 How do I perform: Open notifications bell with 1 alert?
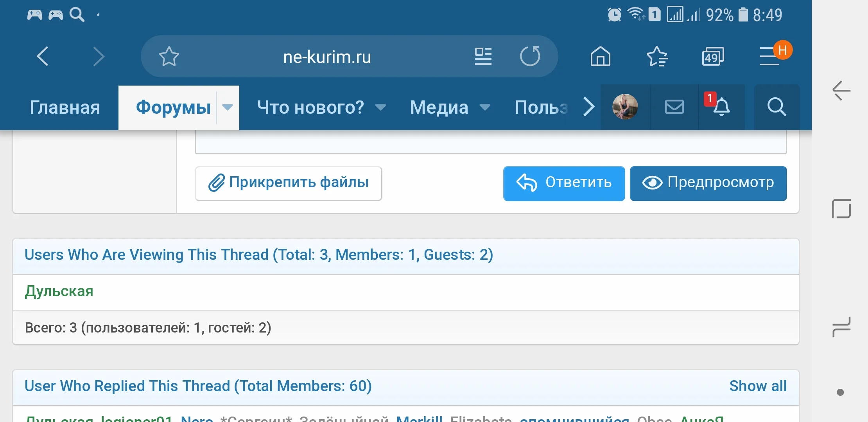click(x=721, y=107)
